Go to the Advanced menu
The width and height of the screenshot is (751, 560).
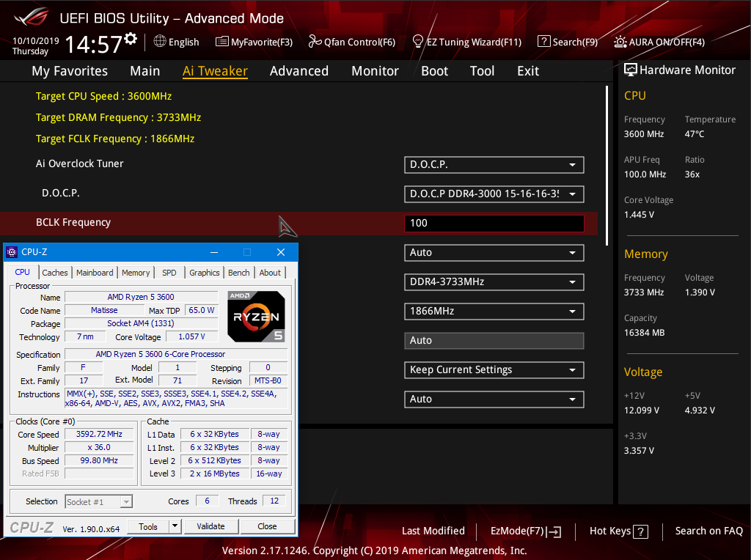(299, 71)
